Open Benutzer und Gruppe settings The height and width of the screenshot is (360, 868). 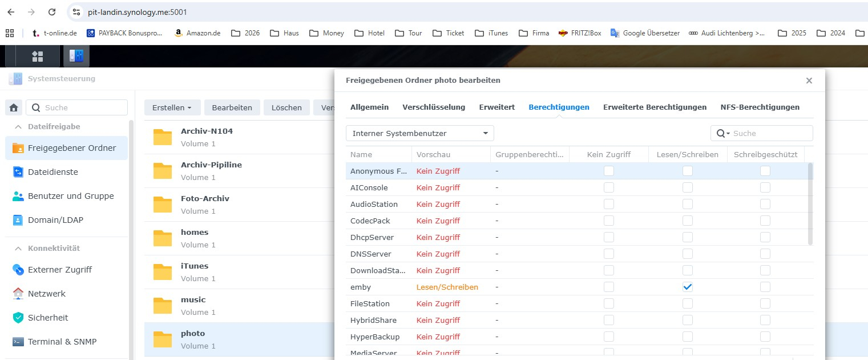(70, 196)
